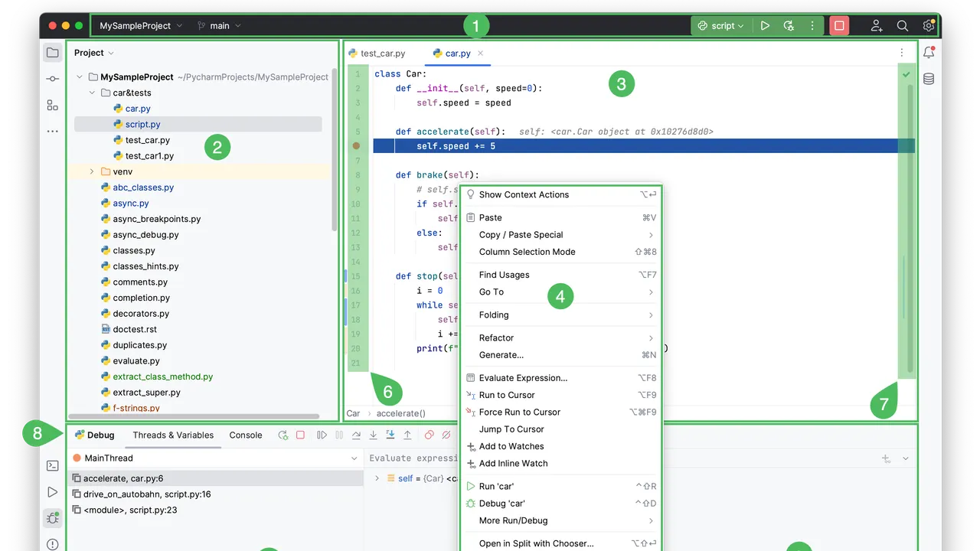Click the Car breadcrumb under the editor
Screen dimensions: 980x551
[x=353, y=413]
